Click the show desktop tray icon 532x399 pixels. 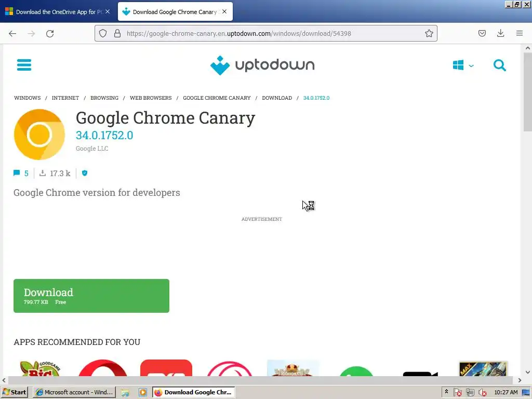pyautogui.click(x=526, y=393)
